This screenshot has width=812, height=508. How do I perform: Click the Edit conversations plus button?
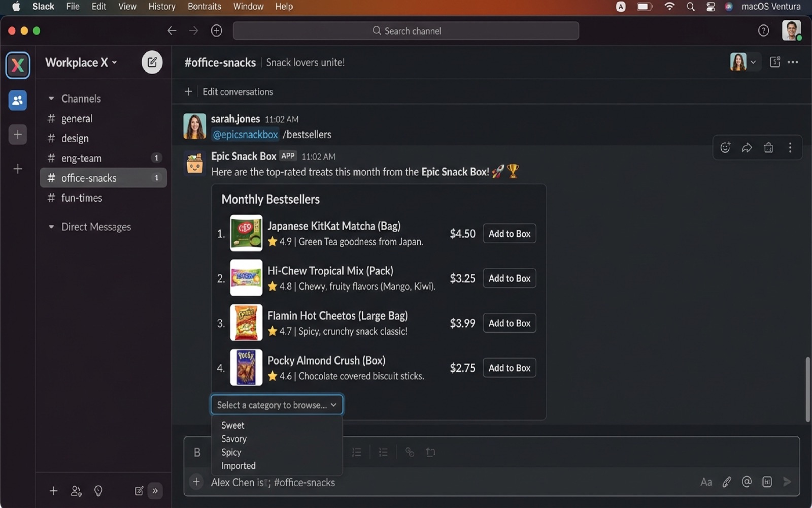tap(188, 91)
